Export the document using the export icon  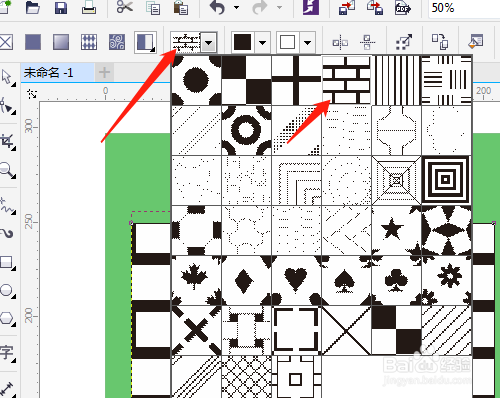(375, 7)
